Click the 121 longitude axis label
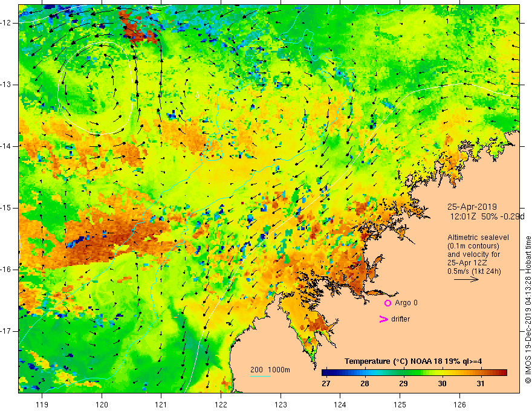This screenshot has width=532, height=411. [x=161, y=404]
